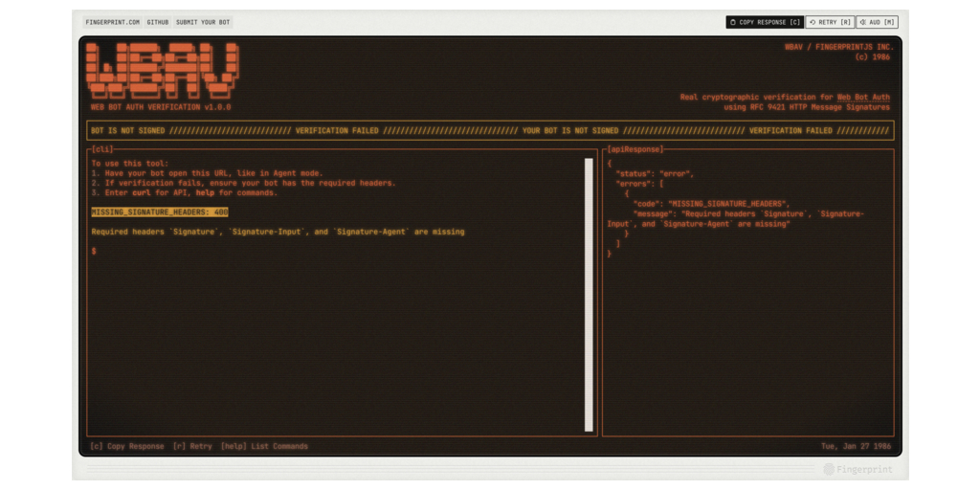The image size is (980, 490).
Task: Click the Tue, Jan 27 1986 date
Action: 855,447
